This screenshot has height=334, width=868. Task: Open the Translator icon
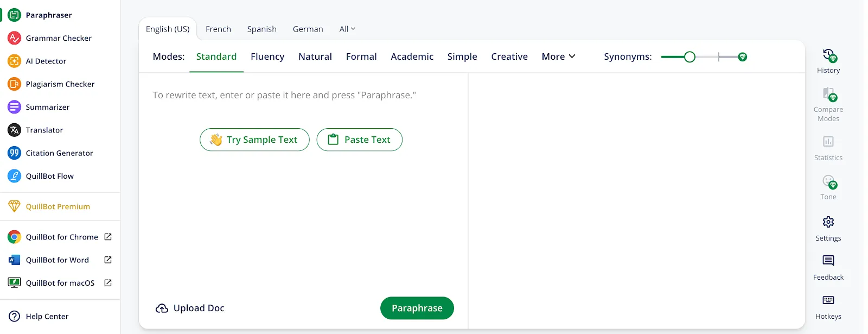pyautogui.click(x=14, y=130)
